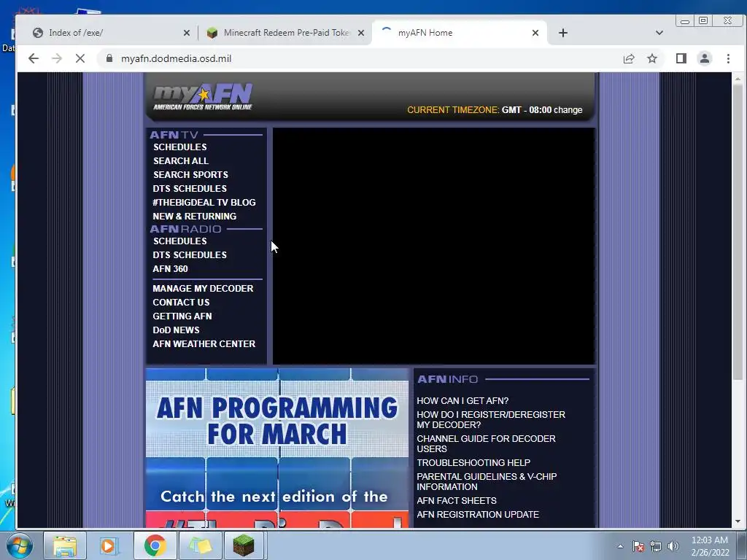Viewport: 747px width, 560px height.
Task: Open #TheBigDeal TV Blog
Action: click(204, 203)
